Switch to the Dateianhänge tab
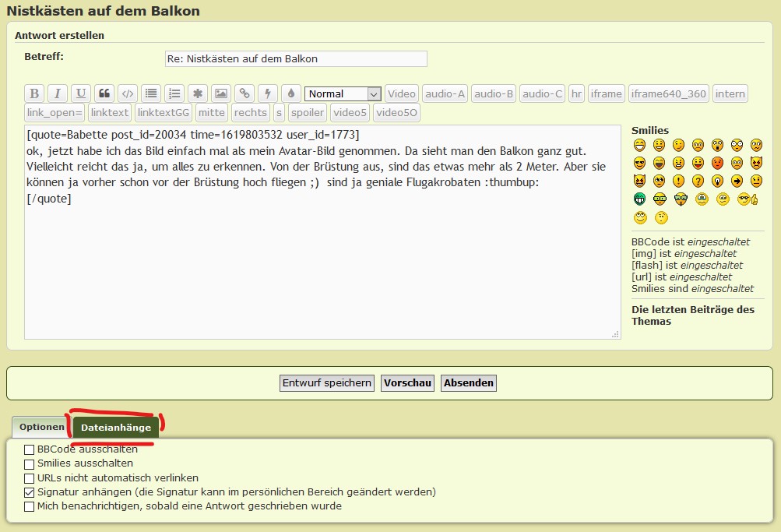This screenshot has height=532, width=781. pos(116,427)
